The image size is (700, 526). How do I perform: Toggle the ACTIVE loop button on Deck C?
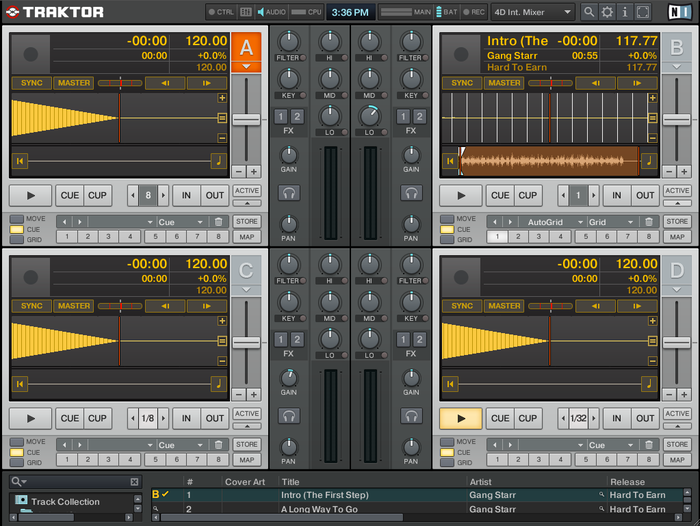246,413
